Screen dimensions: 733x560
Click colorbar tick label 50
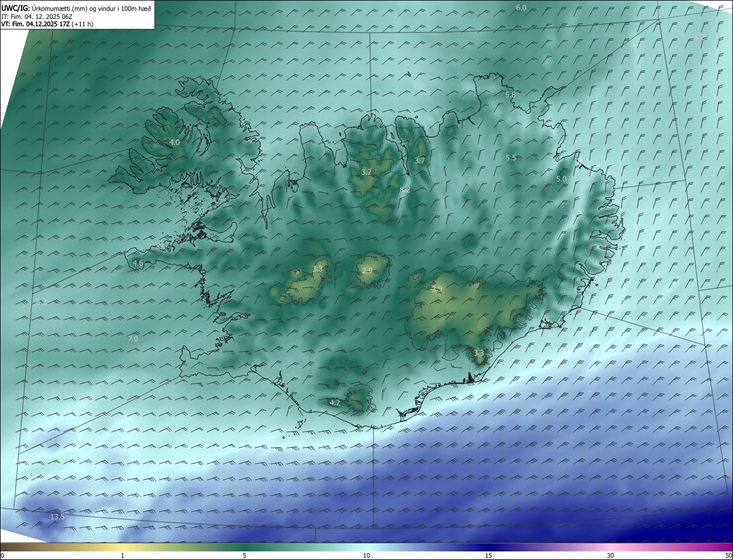(729, 555)
